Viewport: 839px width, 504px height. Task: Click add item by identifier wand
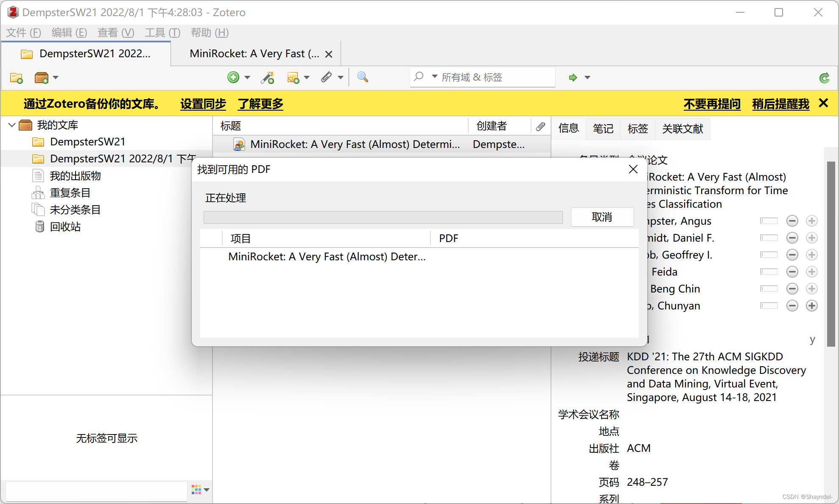tap(268, 77)
